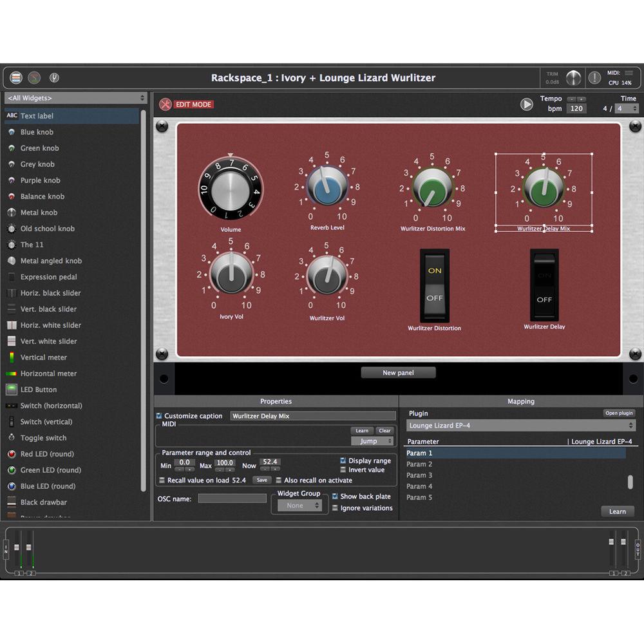Choose the LED Button widget

point(39,390)
